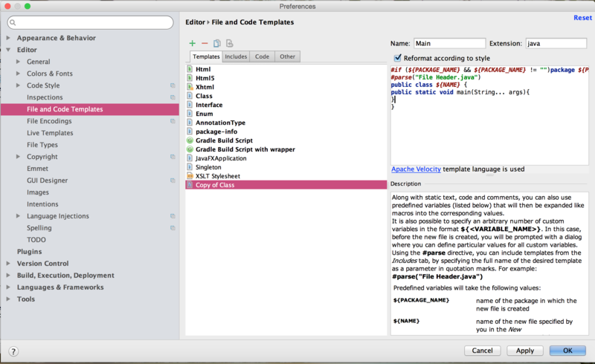Click the XSLT Stylesheet template icon
Screen dimensions: 595x364
pyautogui.click(x=190, y=176)
